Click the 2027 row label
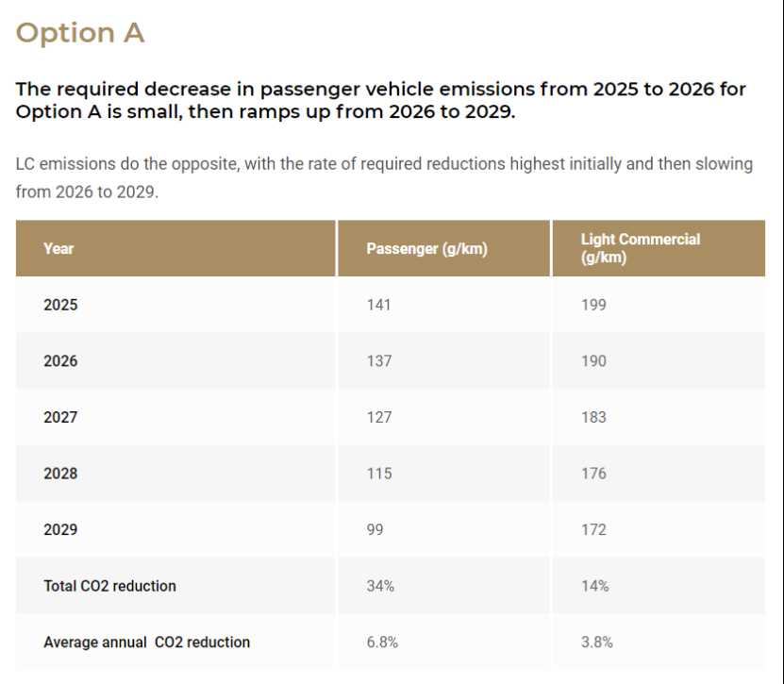The width and height of the screenshot is (784, 684). click(x=61, y=417)
